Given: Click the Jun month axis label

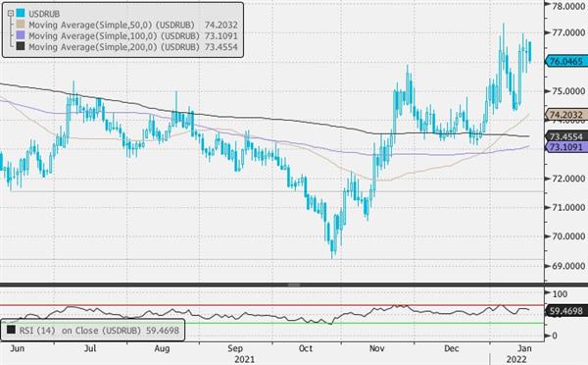Looking at the screenshot, I should point(18,348).
